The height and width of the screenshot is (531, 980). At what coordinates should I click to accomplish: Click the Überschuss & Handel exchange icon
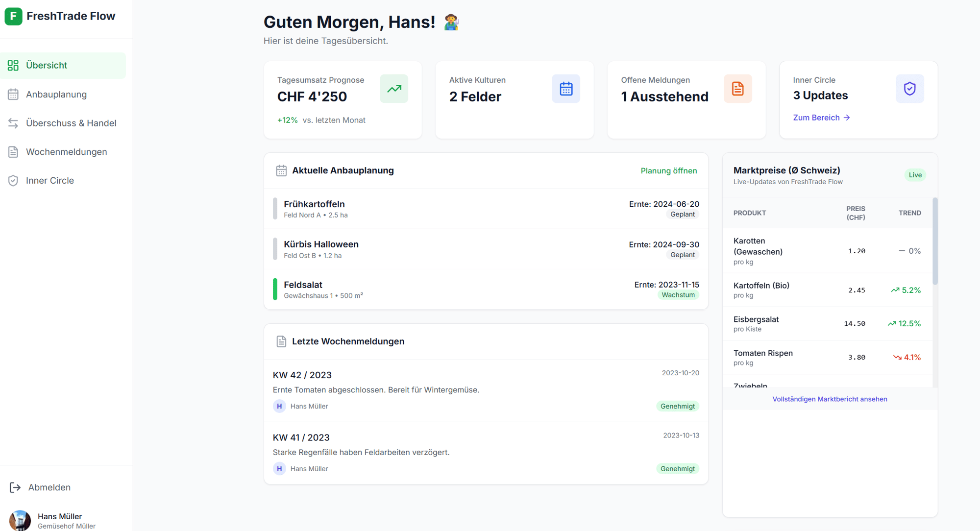pos(13,123)
